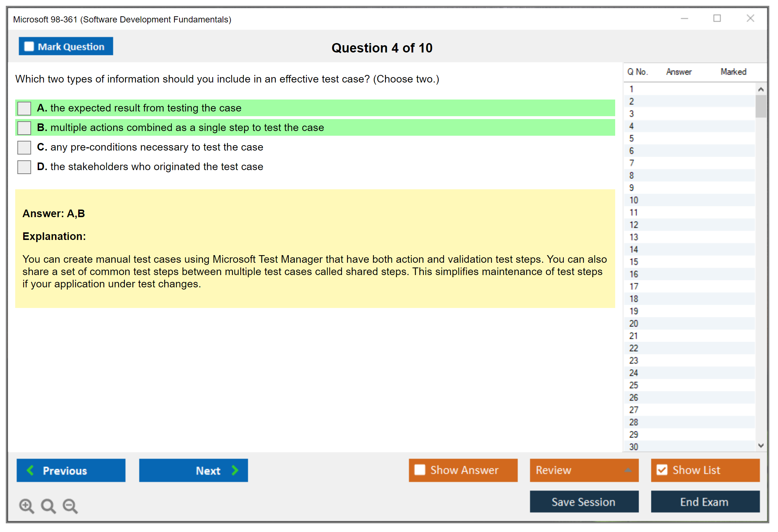778x532 pixels.
Task: Select question 10 in the list
Action: point(634,200)
